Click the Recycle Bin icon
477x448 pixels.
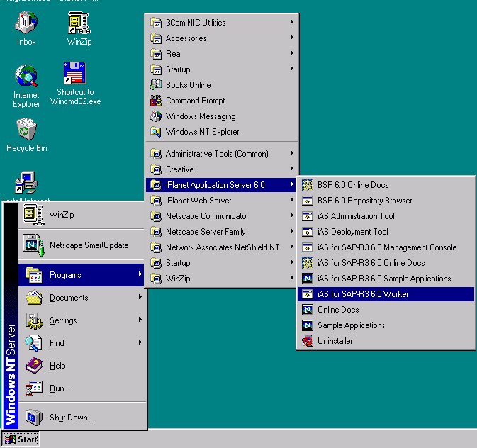click(x=26, y=129)
